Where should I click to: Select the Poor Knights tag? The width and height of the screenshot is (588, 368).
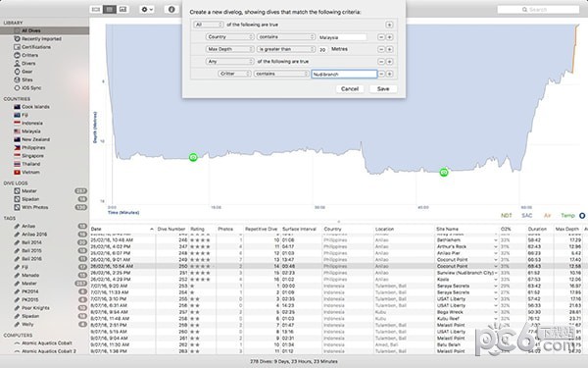pyautogui.click(x=35, y=308)
